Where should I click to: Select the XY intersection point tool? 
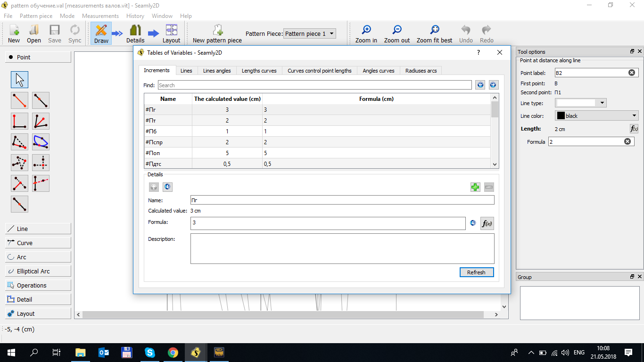41,163
